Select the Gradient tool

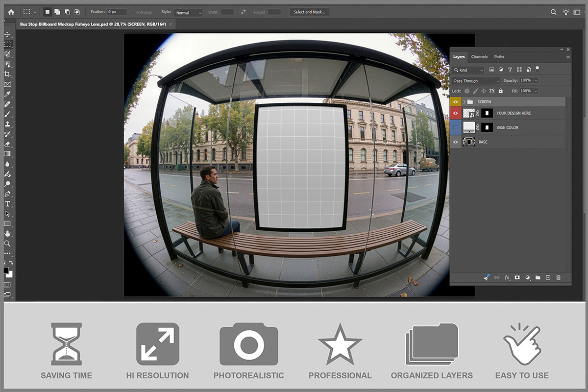pyautogui.click(x=7, y=153)
